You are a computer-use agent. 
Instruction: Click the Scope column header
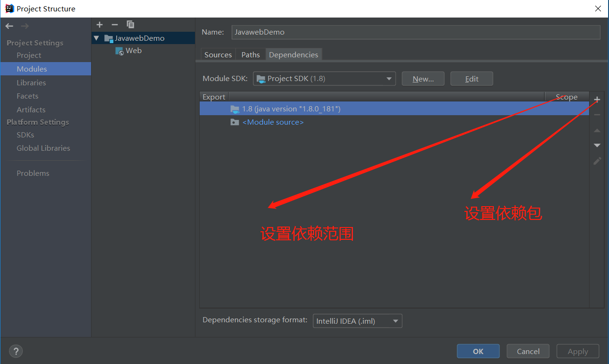coord(567,97)
